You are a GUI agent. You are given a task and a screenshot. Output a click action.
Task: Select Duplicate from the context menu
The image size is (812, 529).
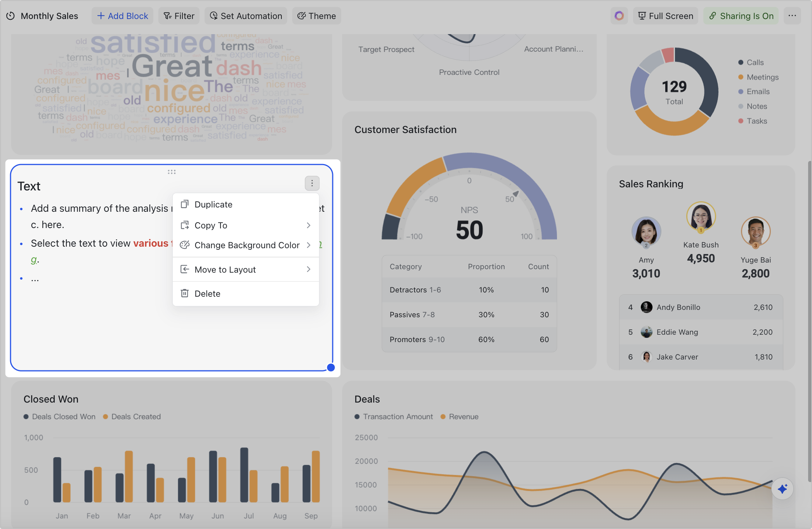click(x=213, y=204)
